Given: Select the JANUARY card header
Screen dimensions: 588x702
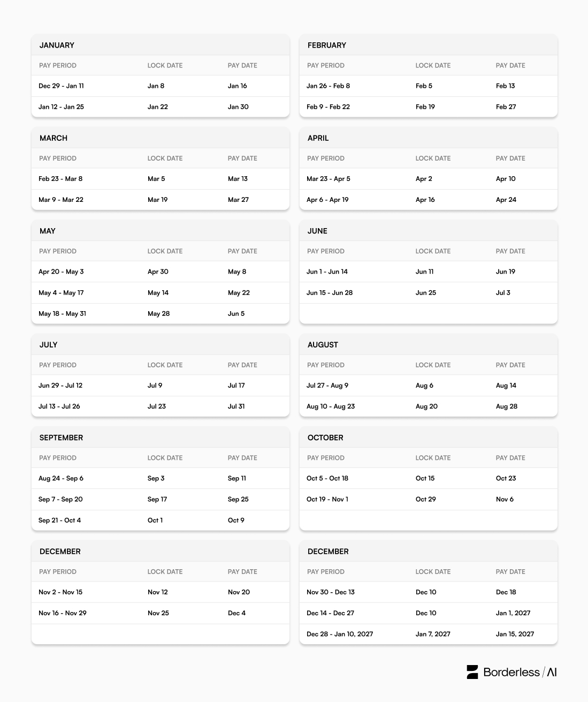Looking at the screenshot, I should pos(161,45).
